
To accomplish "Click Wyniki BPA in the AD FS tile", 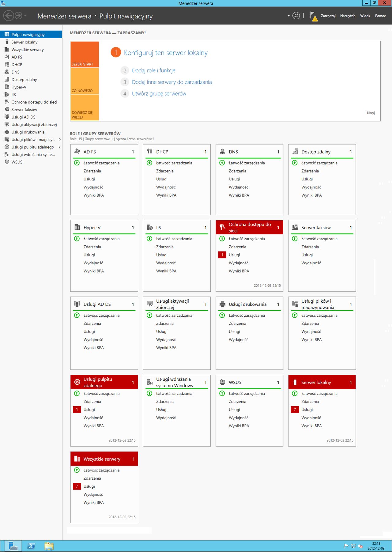I will click(x=94, y=195).
